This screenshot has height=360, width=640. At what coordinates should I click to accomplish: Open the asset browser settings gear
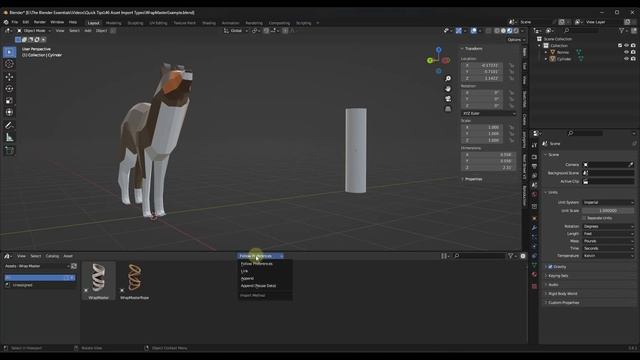(523, 256)
